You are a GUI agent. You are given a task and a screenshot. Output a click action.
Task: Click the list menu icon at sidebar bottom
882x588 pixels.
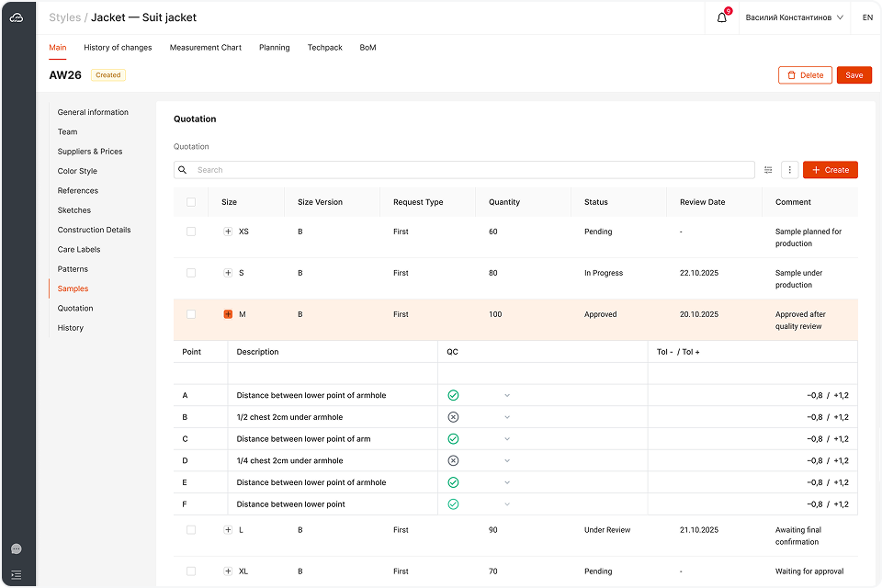click(17, 575)
